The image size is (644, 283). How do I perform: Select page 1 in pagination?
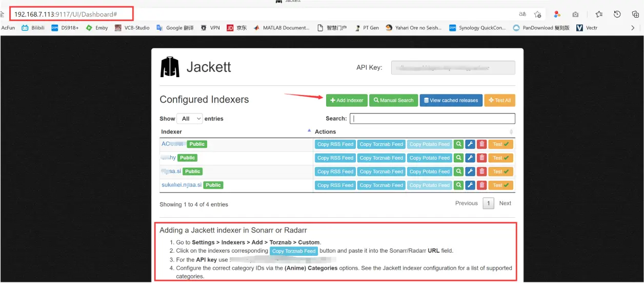tap(489, 203)
